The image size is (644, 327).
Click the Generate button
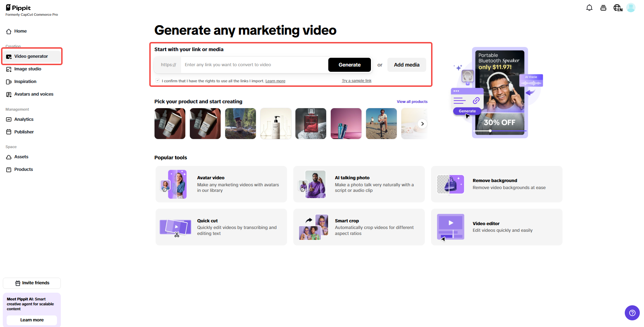click(x=349, y=65)
